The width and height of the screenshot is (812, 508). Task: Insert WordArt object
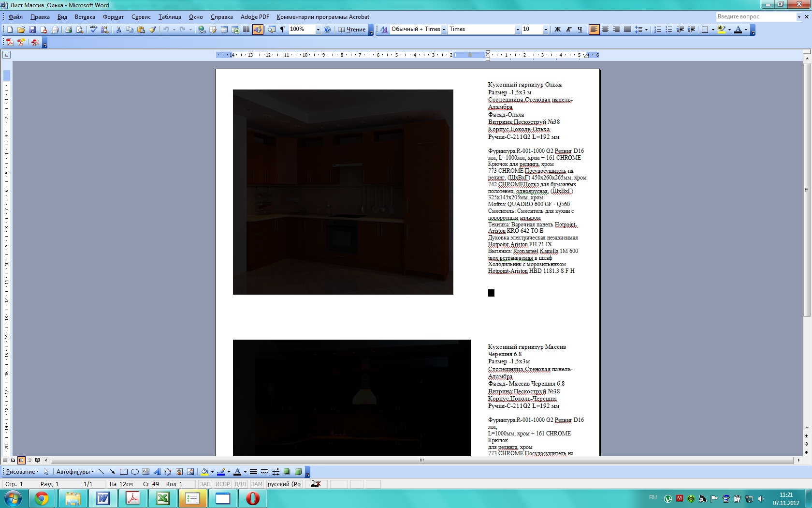coord(157,472)
